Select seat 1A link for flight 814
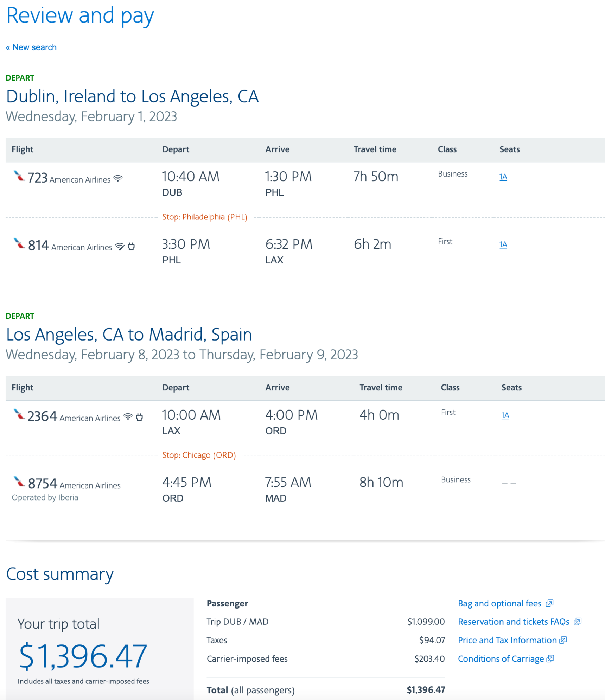The image size is (605, 700). pos(503,245)
